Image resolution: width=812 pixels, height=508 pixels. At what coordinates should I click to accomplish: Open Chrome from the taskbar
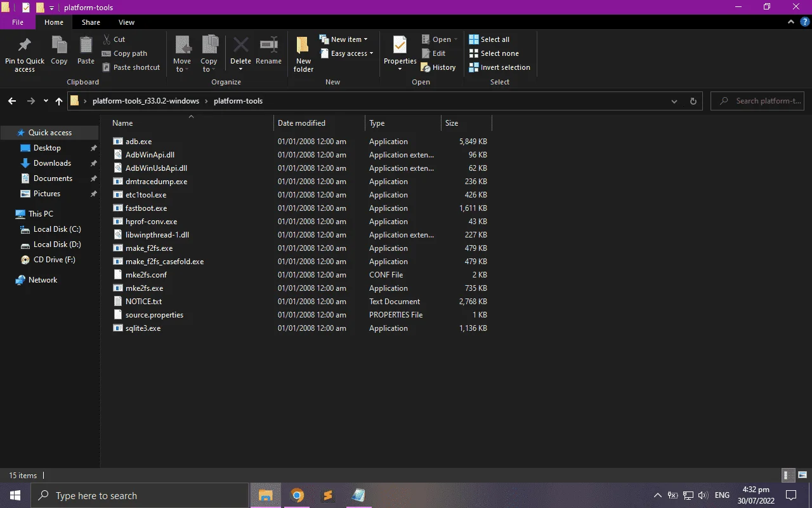pos(298,495)
